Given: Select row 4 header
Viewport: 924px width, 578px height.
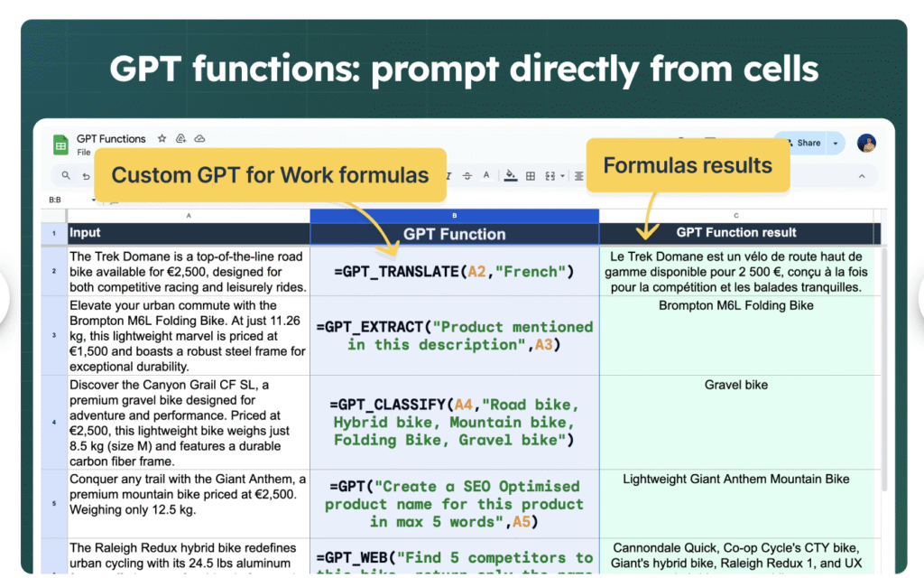Looking at the screenshot, I should [53, 423].
